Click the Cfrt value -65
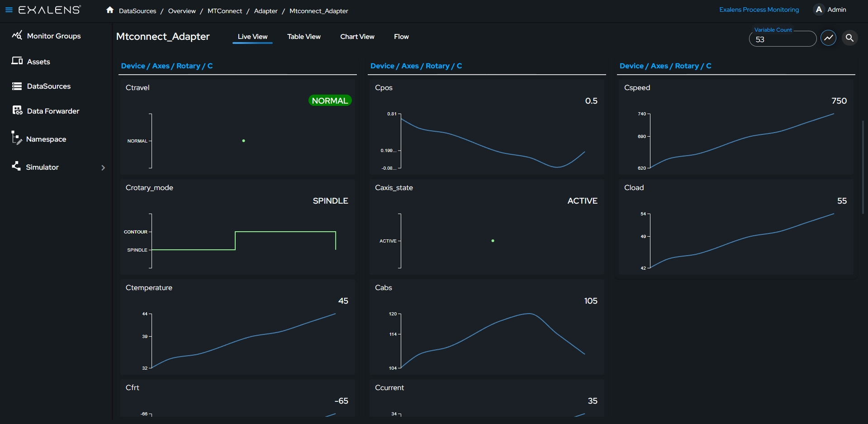This screenshot has height=424, width=868. tap(341, 400)
